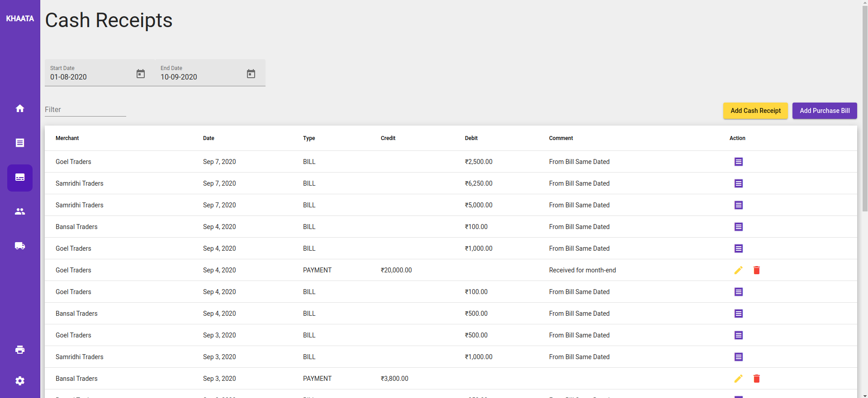Click the Add Cash Receipt button
868x398 pixels.
pyautogui.click(x=755, y=111)
